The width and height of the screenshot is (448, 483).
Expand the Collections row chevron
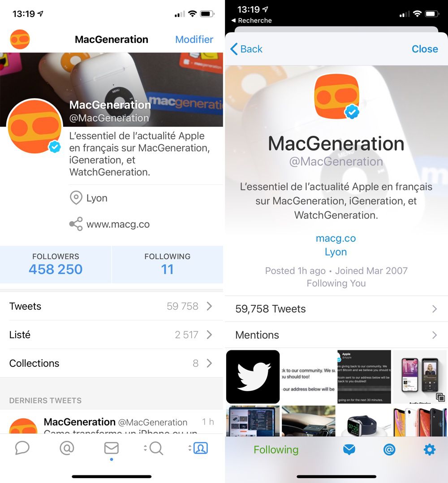(209, 363)
